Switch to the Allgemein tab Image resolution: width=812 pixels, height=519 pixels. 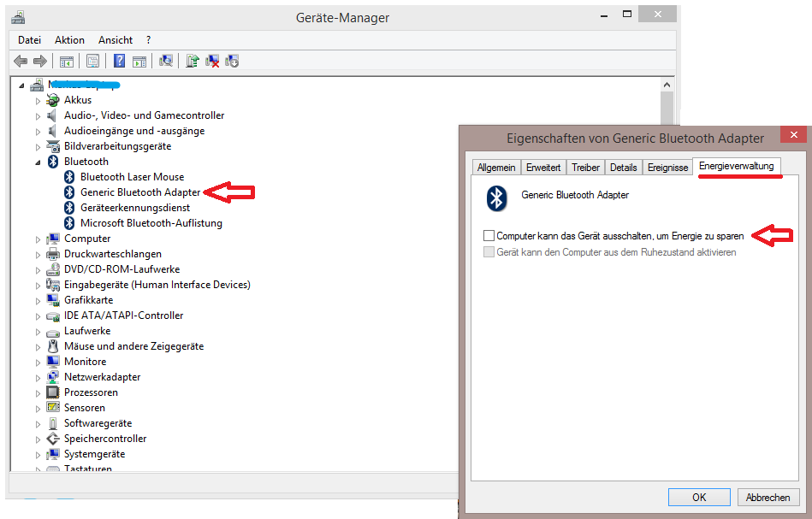point(496,167)
